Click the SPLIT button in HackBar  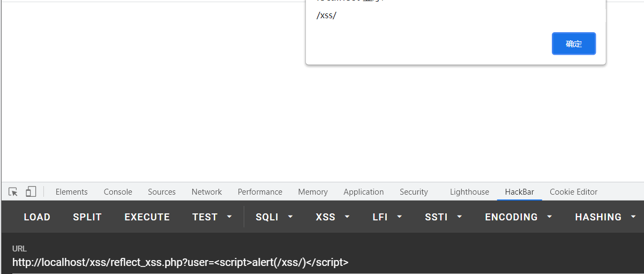click(87, 217)
